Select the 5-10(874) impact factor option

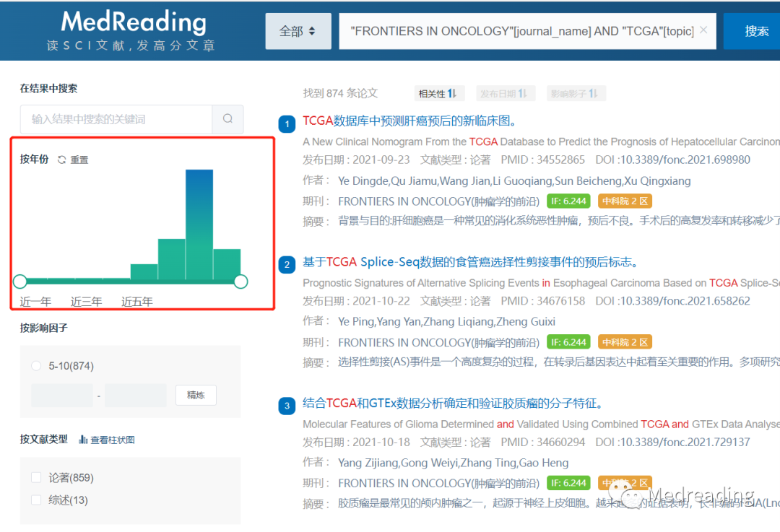36,366
